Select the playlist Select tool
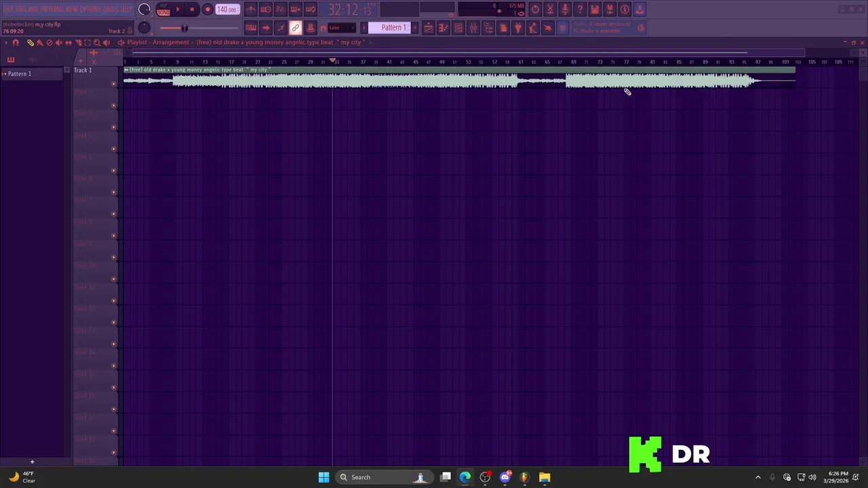The height and width of the screenshot is (488, 868). click(87, 42)
